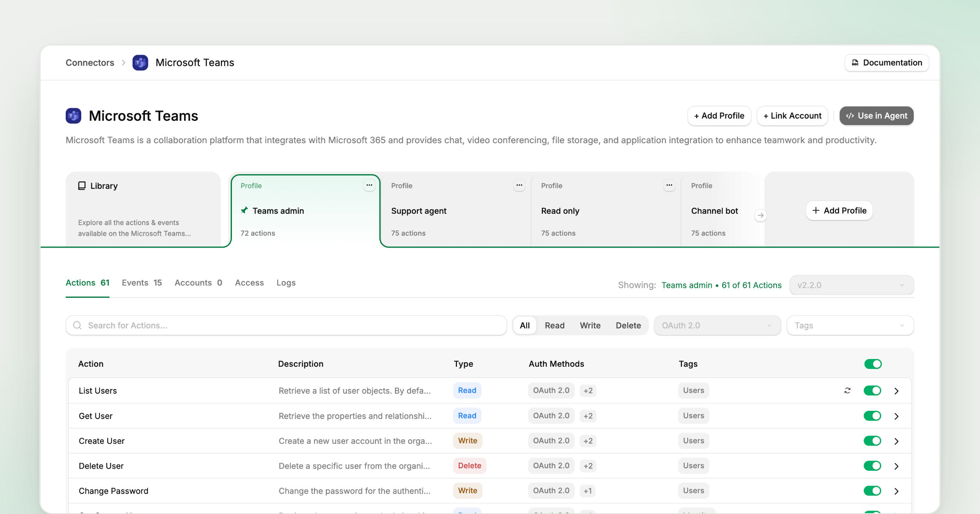
Task: Click the breadcrumb chevron after Connectors
Action: [x=123, y=62]
